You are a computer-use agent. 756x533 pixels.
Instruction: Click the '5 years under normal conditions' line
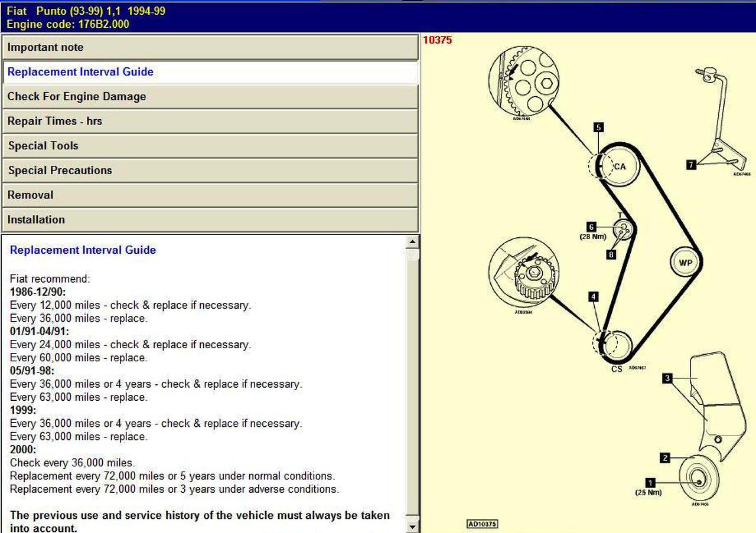pos(172,476)
